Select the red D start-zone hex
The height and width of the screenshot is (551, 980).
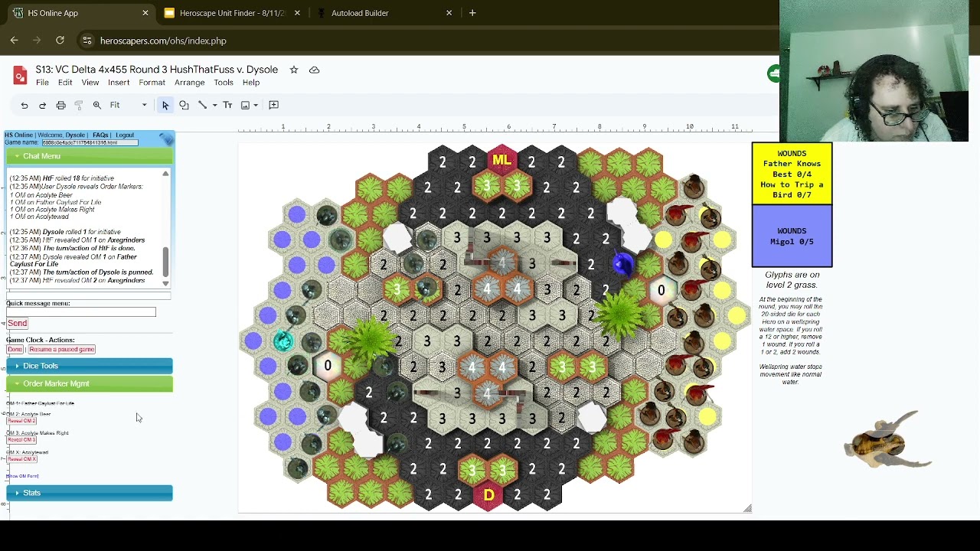click(488, 495)
